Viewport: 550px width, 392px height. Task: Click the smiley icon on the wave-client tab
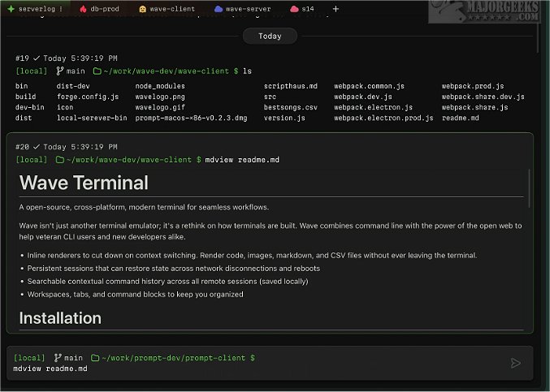(x=143, y=9)
